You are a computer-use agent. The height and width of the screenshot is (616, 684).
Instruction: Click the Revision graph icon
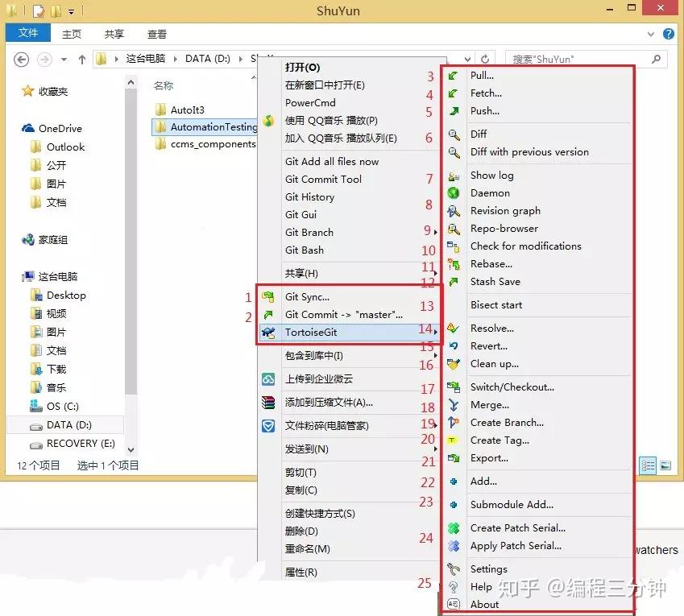point(454,211)
